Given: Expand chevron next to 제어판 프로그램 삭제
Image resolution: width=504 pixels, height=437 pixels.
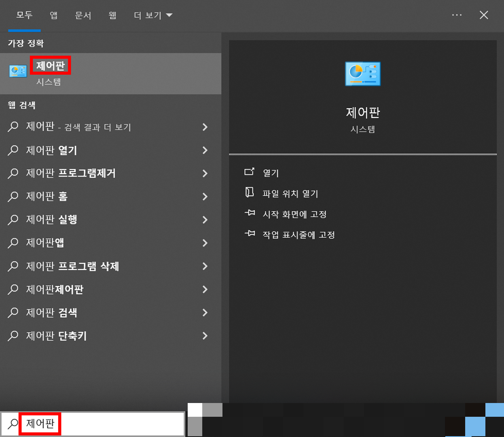Looking at the screenshot, I should click(x=205, y=266).
